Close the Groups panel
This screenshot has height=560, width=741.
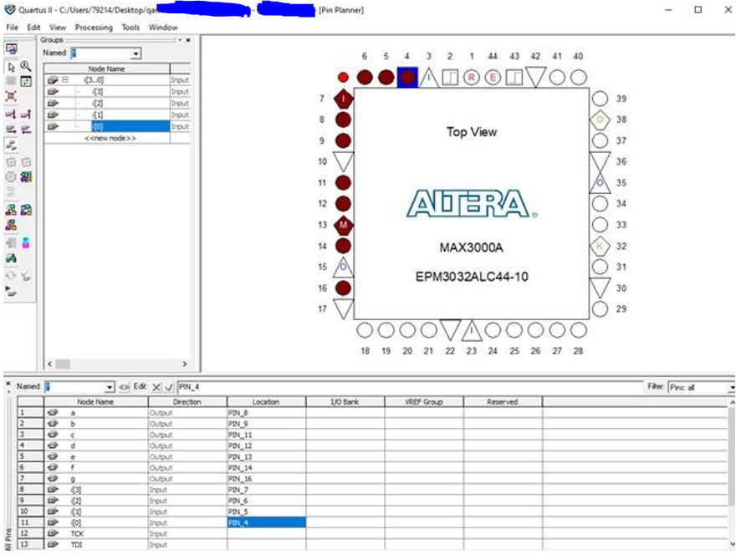pyautogui.click(x=188, y=40)
